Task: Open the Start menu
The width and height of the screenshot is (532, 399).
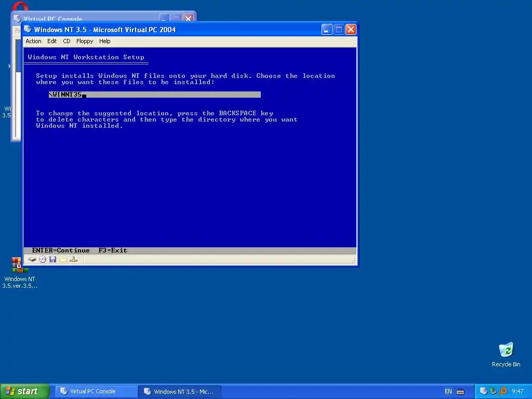Action: click(24, 391)
